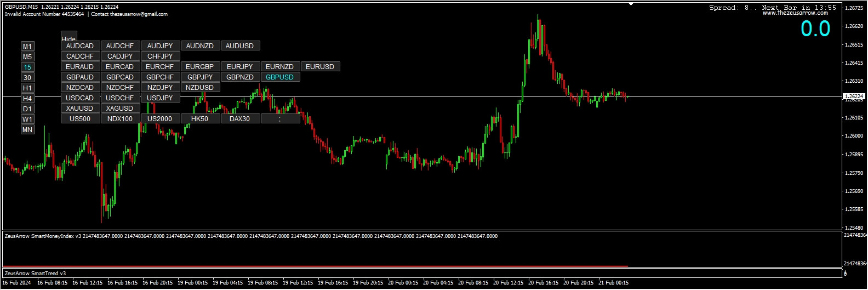Open AUDCAD symbol chart
Screen dimensions: 868x290
point(80,46)
